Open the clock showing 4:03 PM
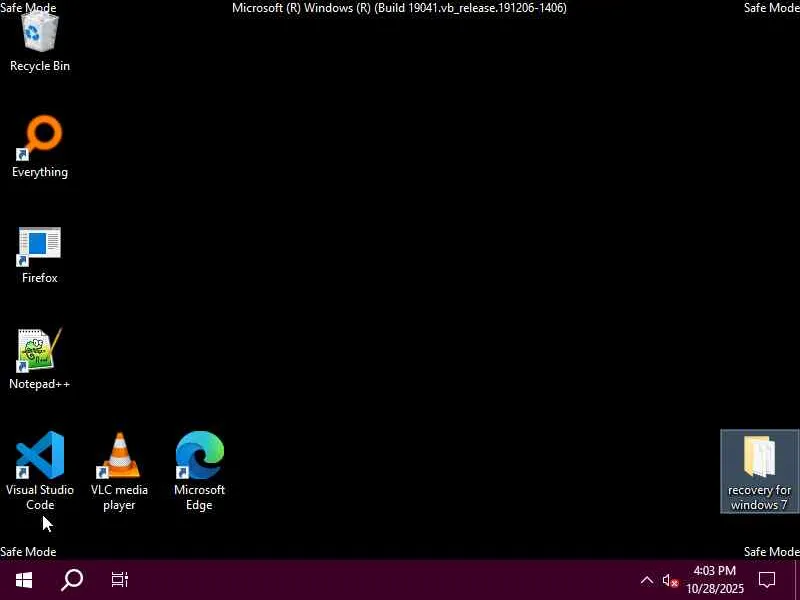The image size is (800, 600). (715, 580)
